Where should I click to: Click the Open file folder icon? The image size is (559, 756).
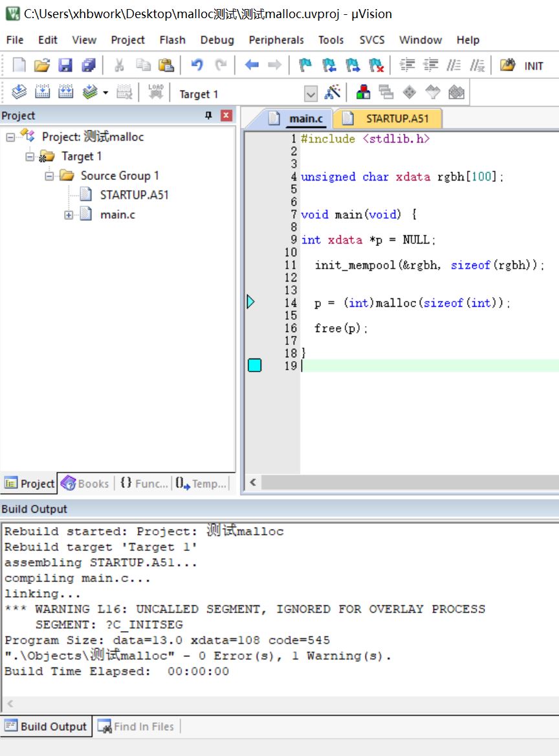(x=42, y=65)
